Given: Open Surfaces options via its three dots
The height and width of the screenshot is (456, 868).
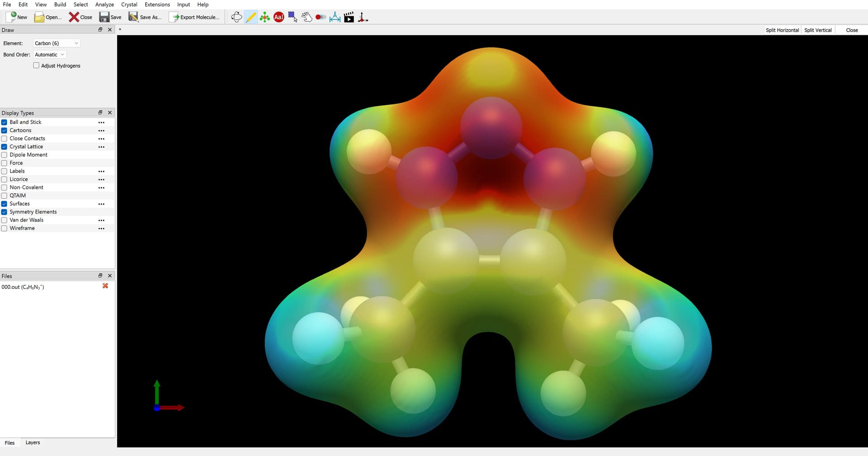Looking at the screenshot, I should tap(101, 204).
